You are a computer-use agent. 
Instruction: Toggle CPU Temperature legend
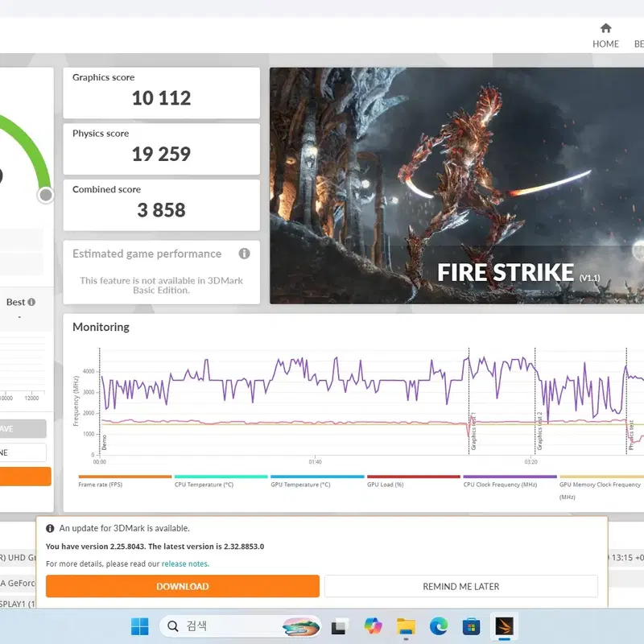point(221,481)
